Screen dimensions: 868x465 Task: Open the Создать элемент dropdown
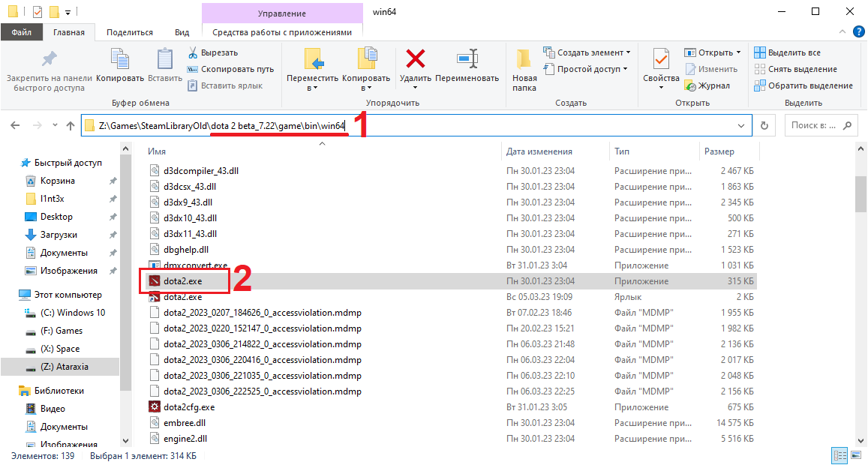coord(587,52)
